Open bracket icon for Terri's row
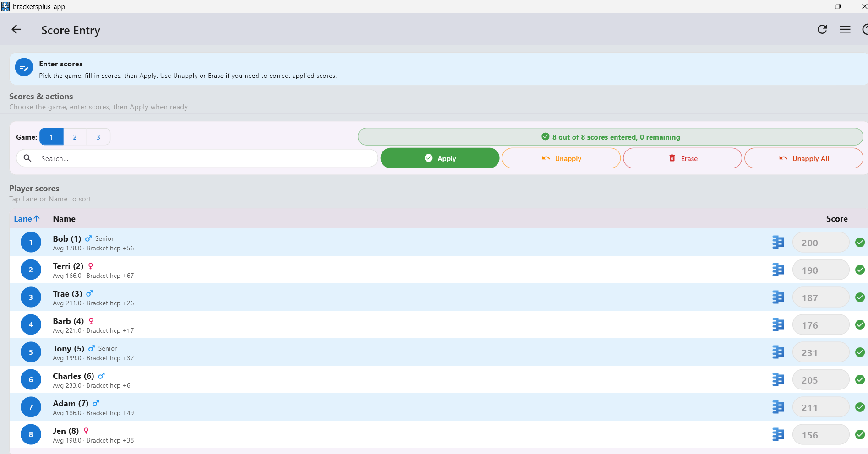Viewport: 868px width, 454px height. (778, 270)
